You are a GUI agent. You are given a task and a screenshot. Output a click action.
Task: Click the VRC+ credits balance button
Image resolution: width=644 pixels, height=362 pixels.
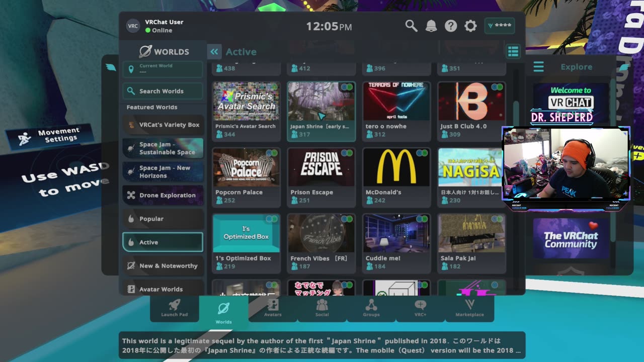point(499,26)
